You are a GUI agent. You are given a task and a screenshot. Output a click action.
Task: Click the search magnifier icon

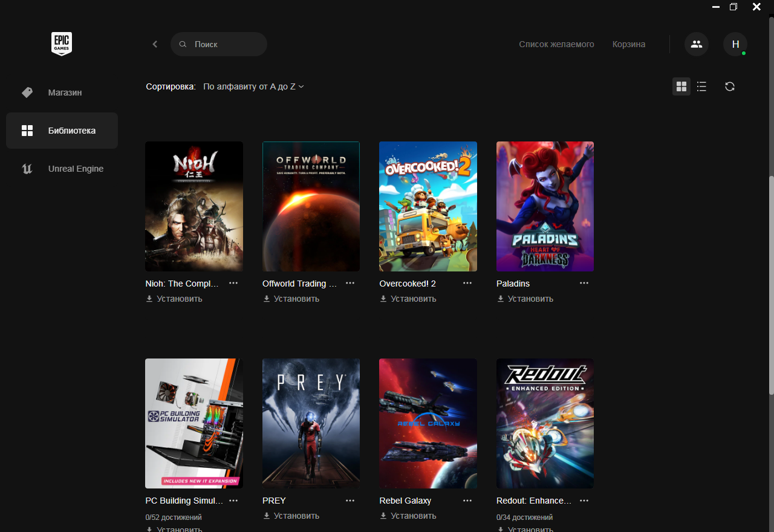click(x=183, y=44)
